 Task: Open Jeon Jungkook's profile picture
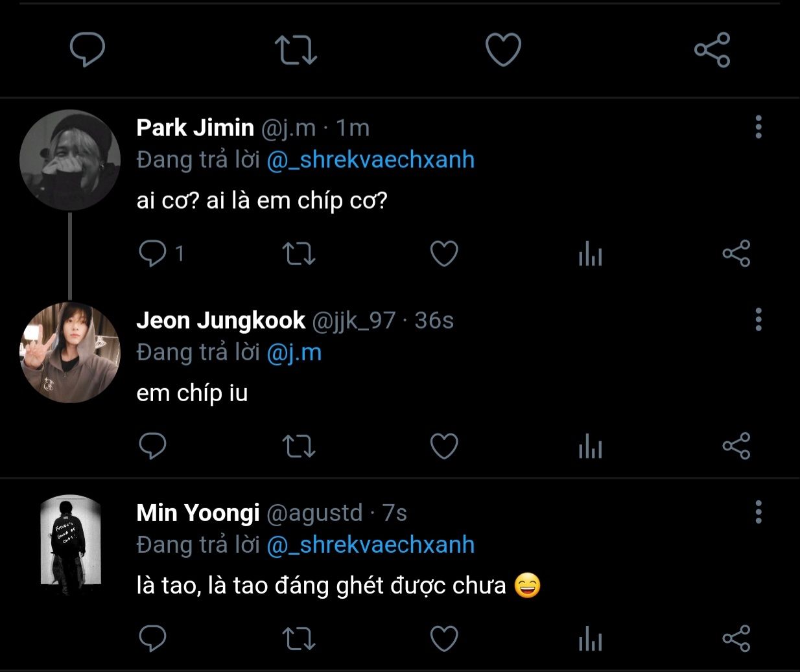[70, 353]
